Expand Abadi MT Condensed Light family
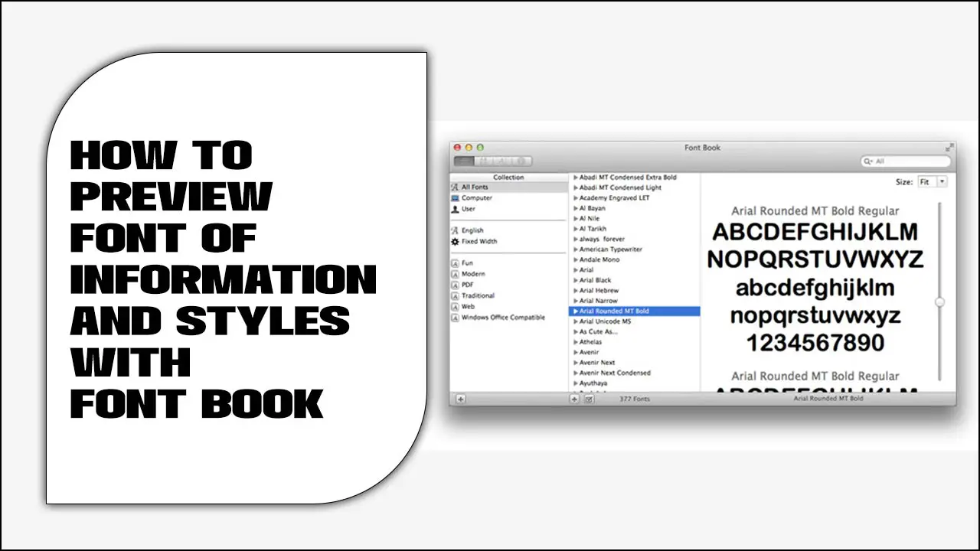 point(576,187)
